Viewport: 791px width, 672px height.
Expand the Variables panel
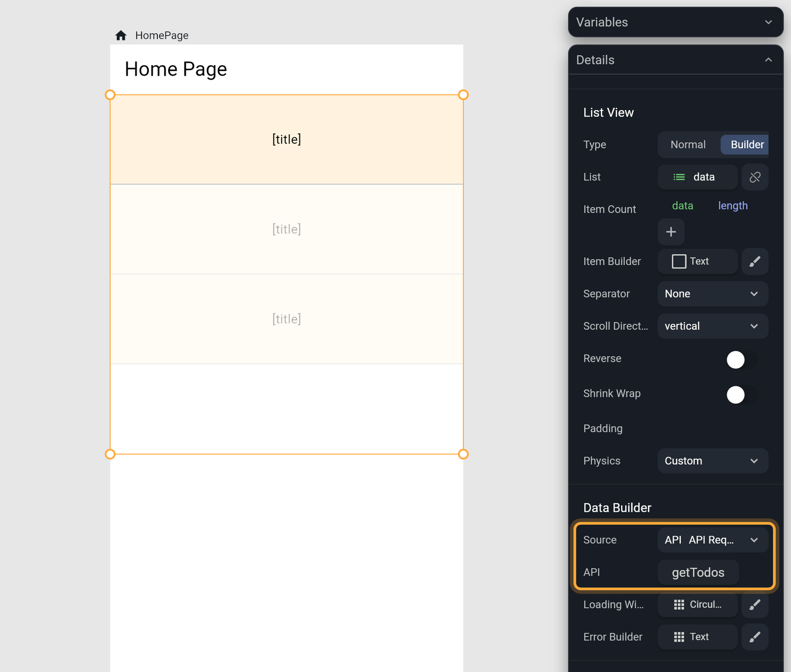pyautogui.click(x=676, y=22)
